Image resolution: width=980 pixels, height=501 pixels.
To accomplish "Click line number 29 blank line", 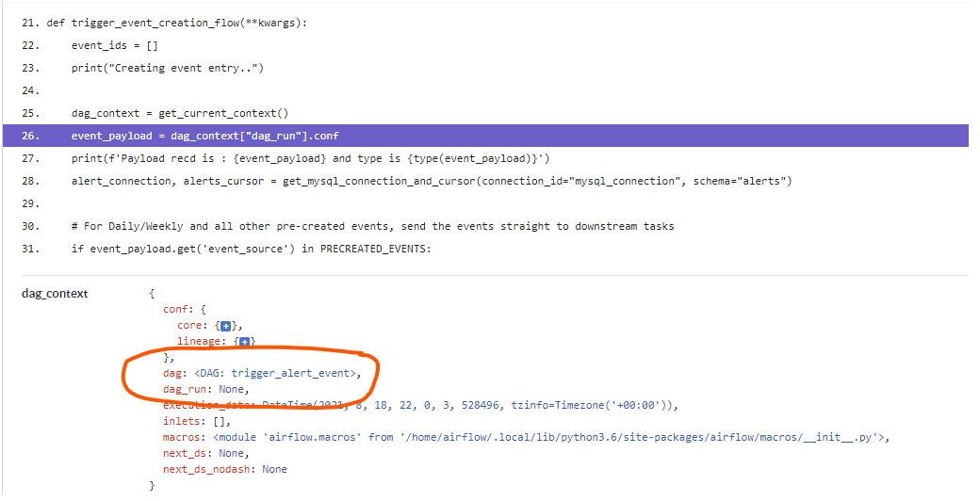I will point(30,203).
